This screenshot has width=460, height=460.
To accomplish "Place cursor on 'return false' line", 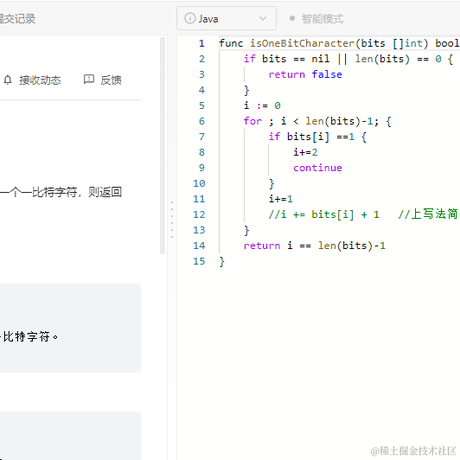I will [x=305, y=74].
